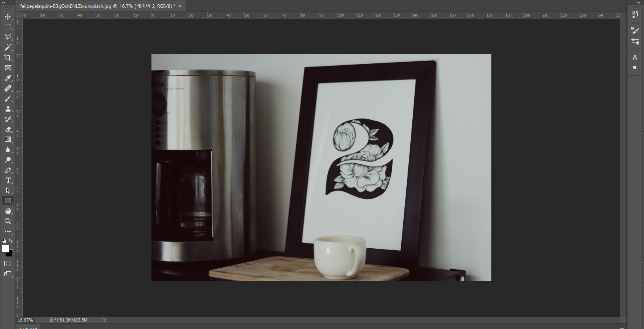Viewport: 644px width, 329px height.
Task: Select the Frame tool
Action: point(8,68)
